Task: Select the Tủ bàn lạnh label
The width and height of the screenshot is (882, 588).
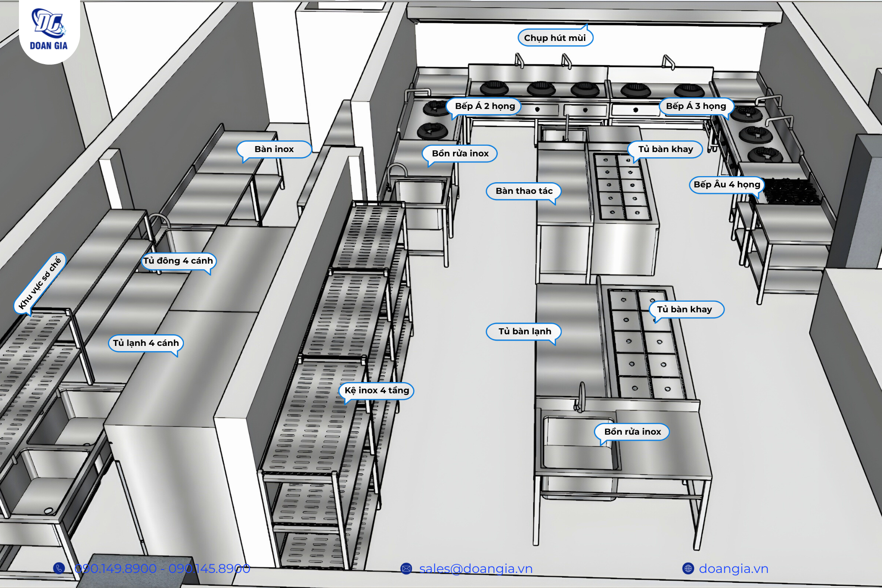Action: (x=525, y=331)
